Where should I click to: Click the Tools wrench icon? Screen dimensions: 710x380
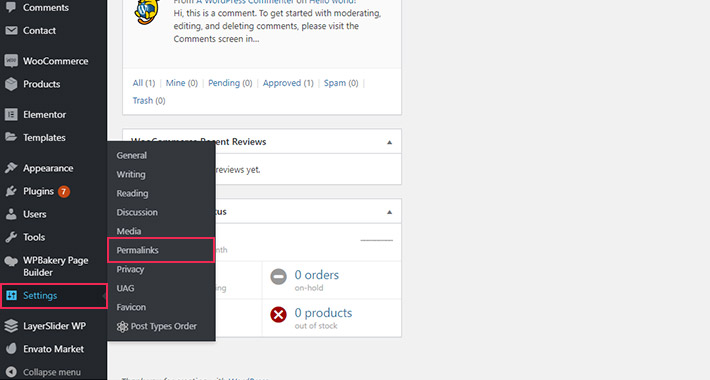(11, 237)
